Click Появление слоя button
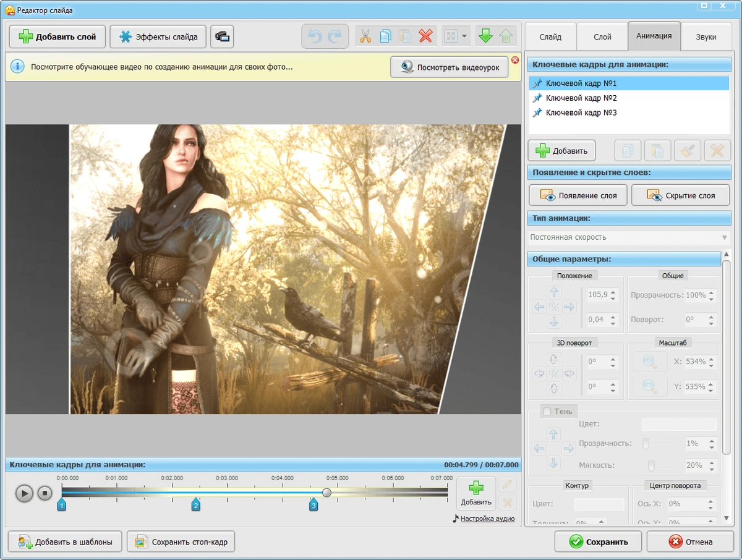The width and height of the screenshot is (742, 560). click(578, 195)
